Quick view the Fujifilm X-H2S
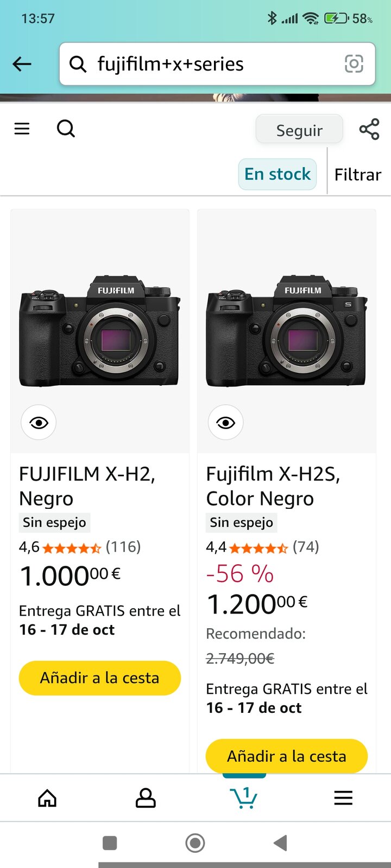 [225, 423]
